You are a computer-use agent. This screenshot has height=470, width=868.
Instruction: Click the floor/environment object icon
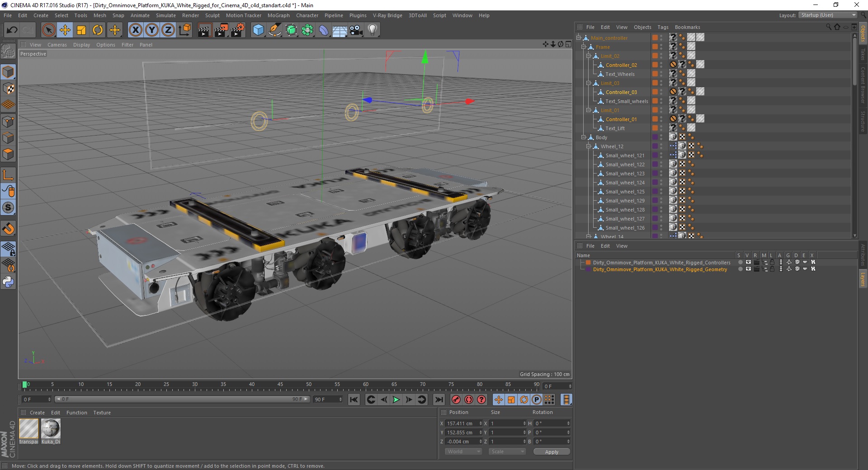(340, 30)
